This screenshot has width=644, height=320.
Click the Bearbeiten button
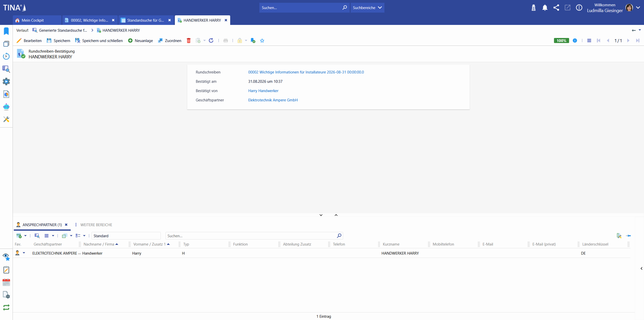click(x=29, y=41)
